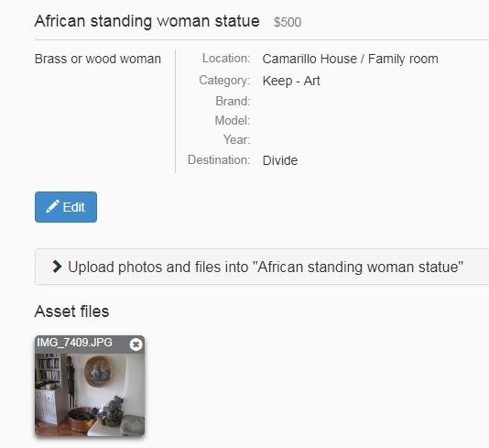Click the Year field label
The image size is (489, 448).
236,139
